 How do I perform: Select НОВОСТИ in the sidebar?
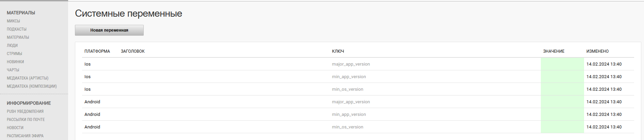[x=15, y=128]
